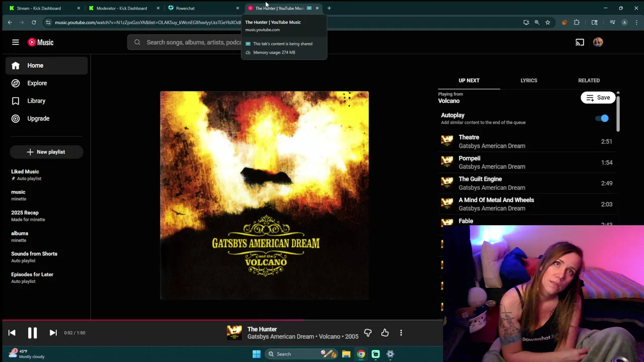Switch to the RELATED tab
644x362 pixels.
(x=589, y=80)
